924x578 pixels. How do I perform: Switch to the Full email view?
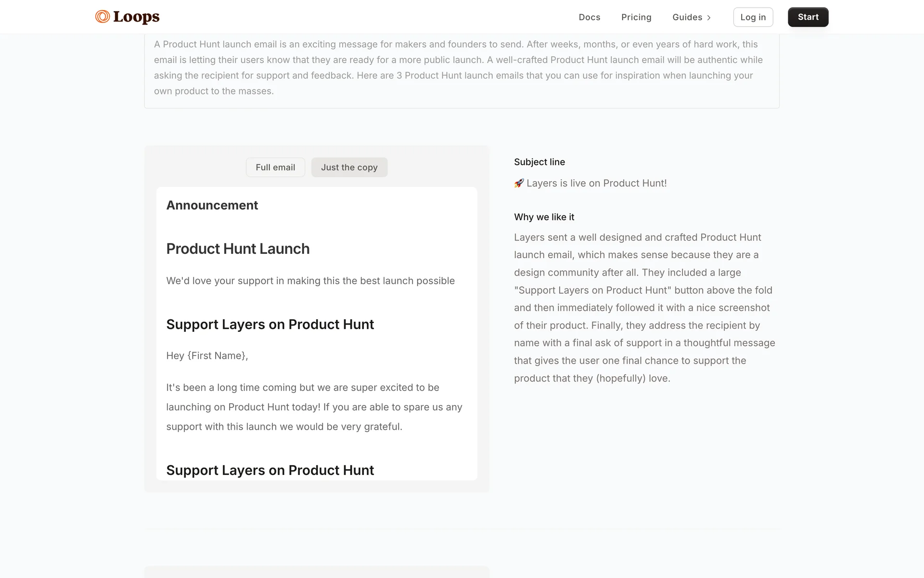[x=275, y=167]
